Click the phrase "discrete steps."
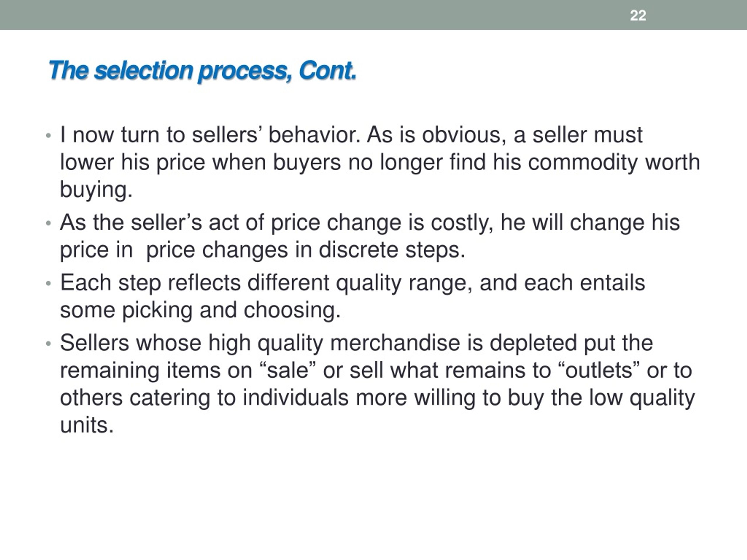Image resolution: width=747 pixels, height=560 pixels. 392,250
